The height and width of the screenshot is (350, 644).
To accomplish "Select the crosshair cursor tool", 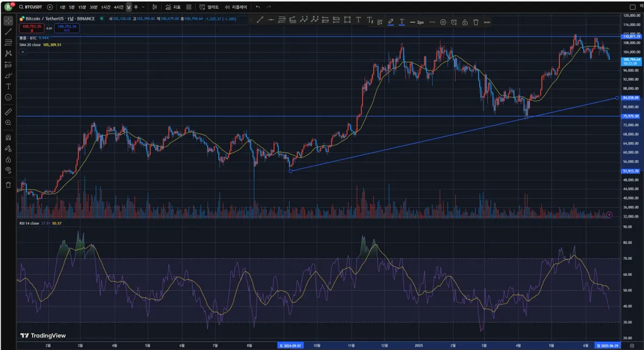I will coord(8,21).
